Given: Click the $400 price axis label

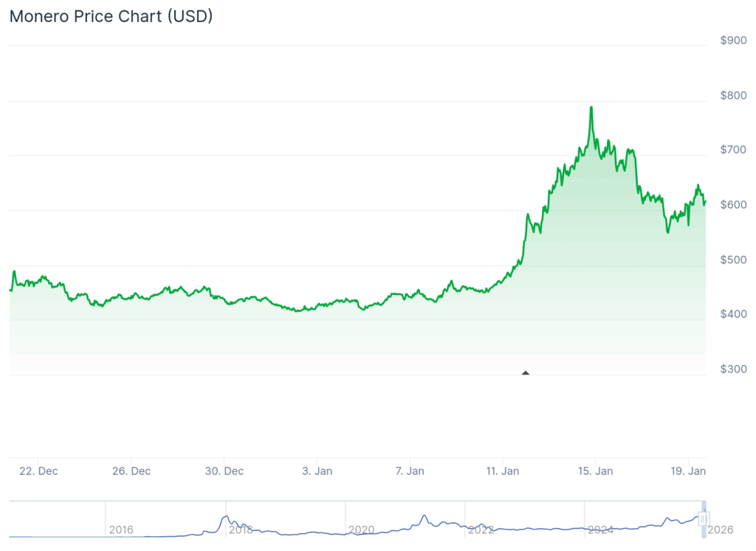Looking at the screenshot, I should pos(733,314).
